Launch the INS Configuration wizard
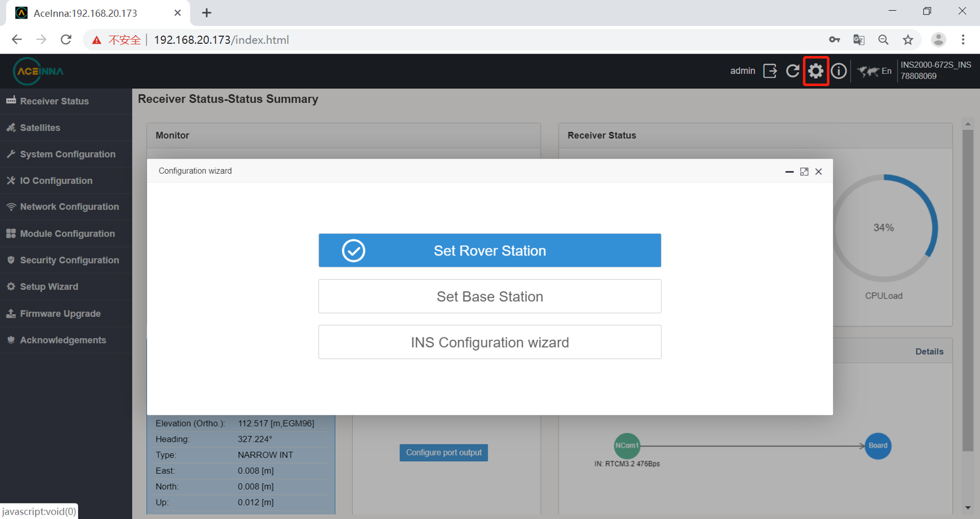This screenshot has height=519, width=980. pyautogui.click(x=490, y=342)
